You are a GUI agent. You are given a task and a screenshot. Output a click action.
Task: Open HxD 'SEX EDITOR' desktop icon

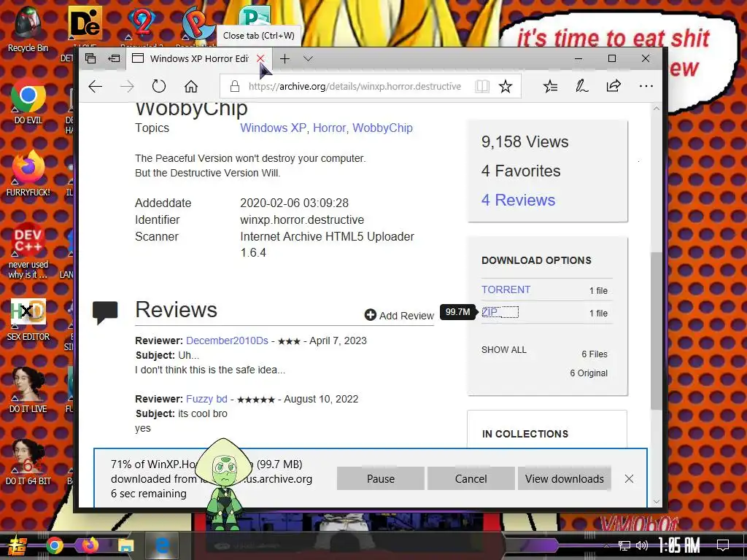point(28,319)
